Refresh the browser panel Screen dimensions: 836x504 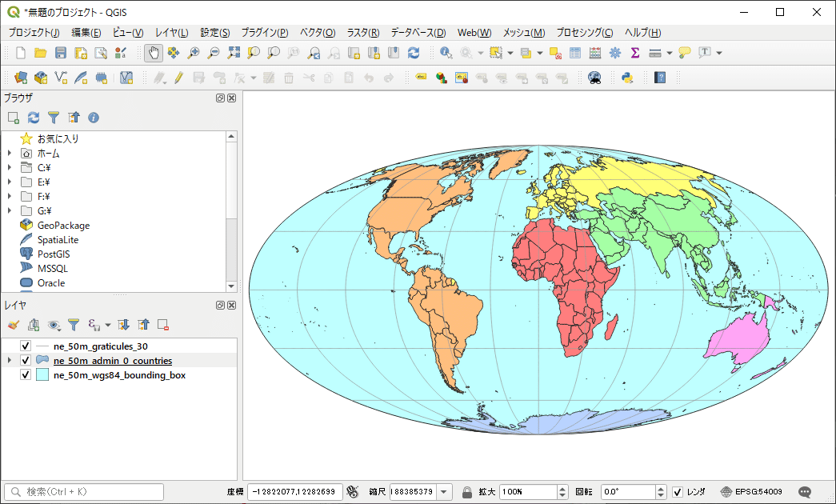coord(32,118)
